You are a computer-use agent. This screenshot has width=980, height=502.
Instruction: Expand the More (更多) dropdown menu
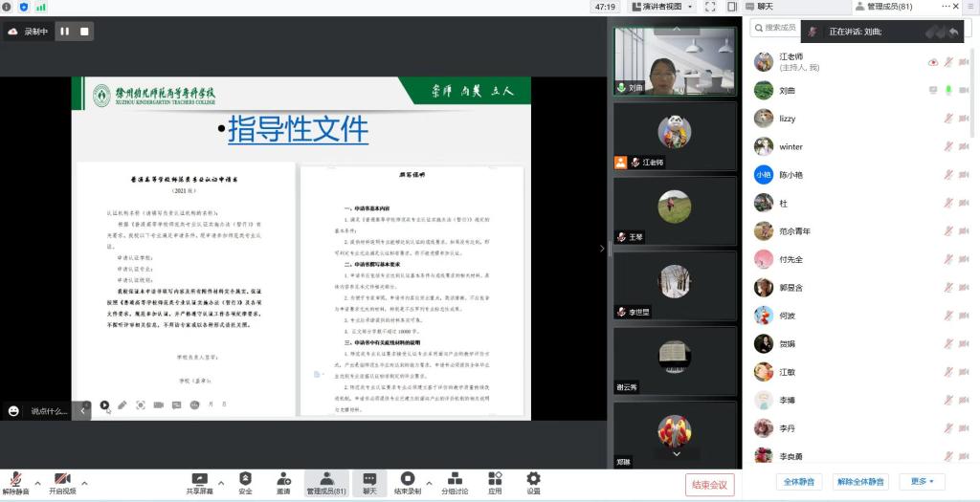tap(923, 482)
